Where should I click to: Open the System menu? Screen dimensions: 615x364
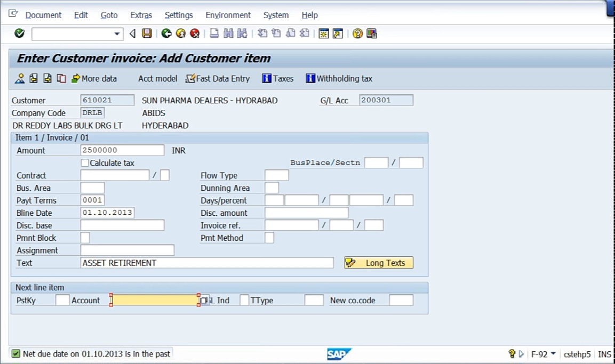276,15
